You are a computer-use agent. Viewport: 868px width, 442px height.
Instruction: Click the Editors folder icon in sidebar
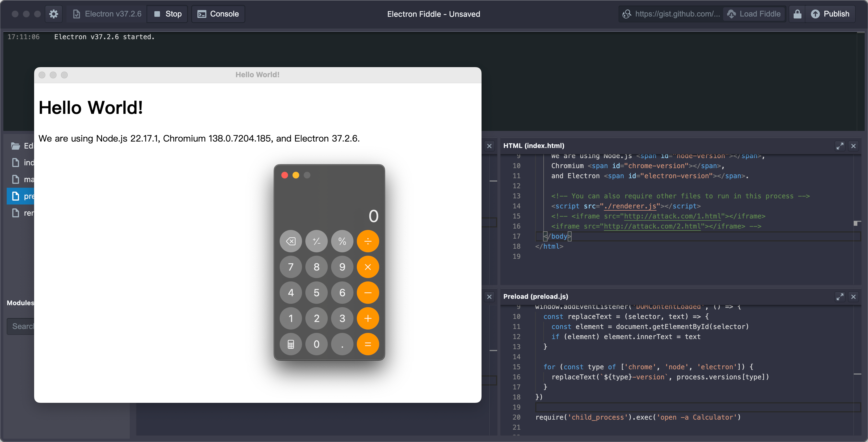15,146
